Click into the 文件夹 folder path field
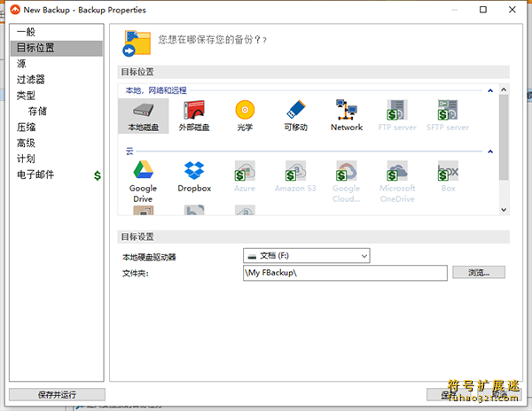Screen dimensions: 532x411 pyautogui.click(x=345, y=273)
